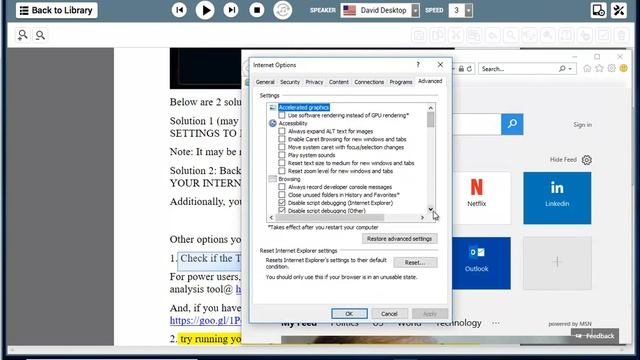The width and height of the screenshot is (640, 360).
Task: Click the round audio conversion icon
Action: point(283,10)
